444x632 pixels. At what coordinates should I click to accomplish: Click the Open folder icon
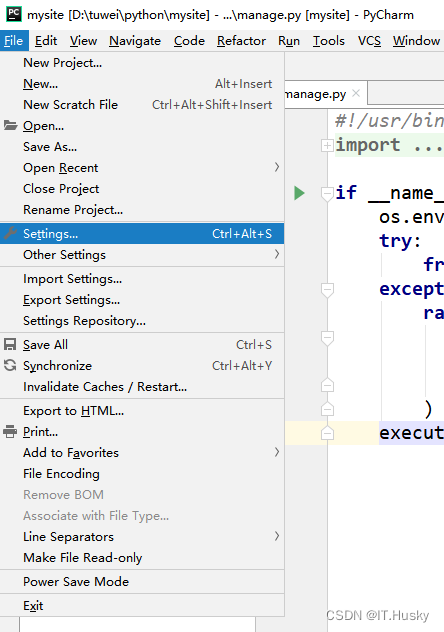[10, 125]
